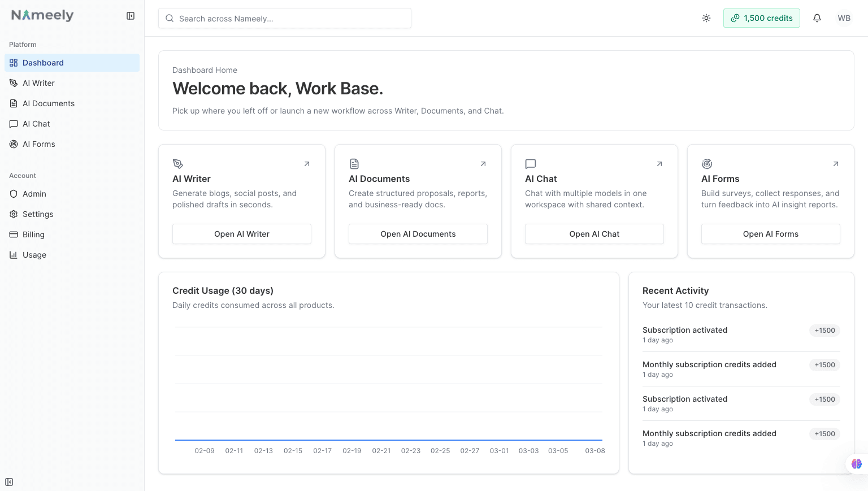Select Dashboard in the Platform menu
The width and height of the screenshot is (868, 491).
coord(43,63)
